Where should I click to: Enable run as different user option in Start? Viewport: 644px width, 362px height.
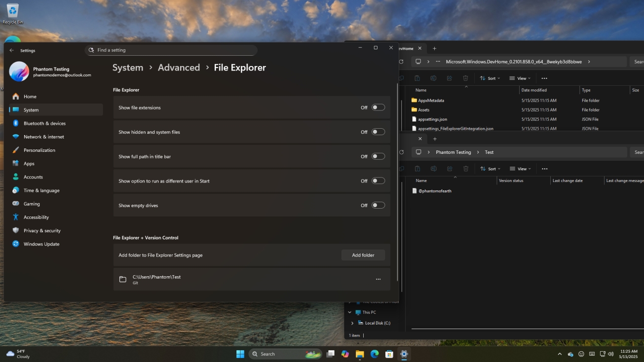pyautogui.click(x=378, y=181)
